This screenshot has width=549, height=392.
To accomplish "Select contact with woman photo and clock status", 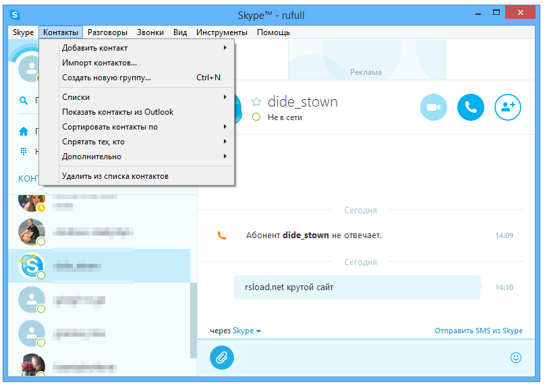I will tap(99, 203).
